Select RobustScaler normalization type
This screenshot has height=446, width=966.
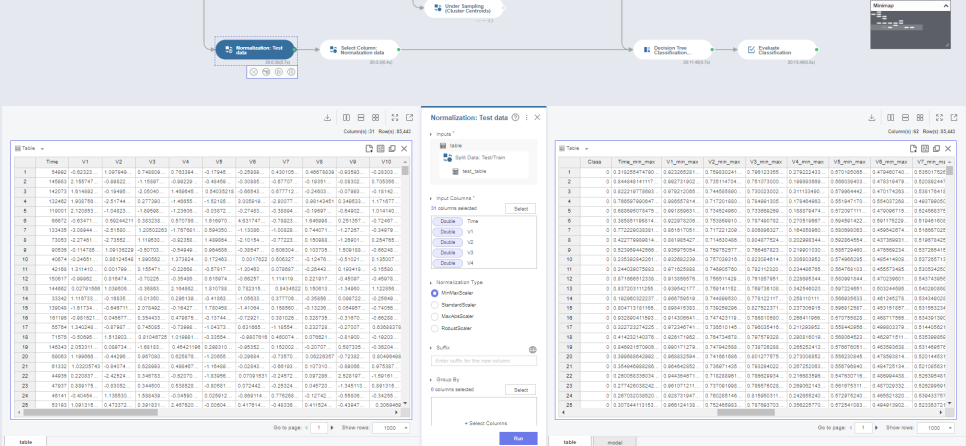(435, 328)
